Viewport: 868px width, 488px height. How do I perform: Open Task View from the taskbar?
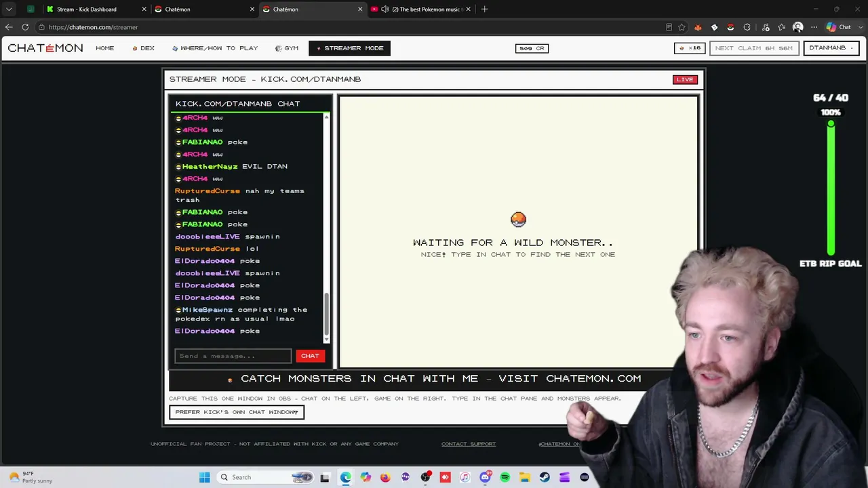click(x=325, y=477)
